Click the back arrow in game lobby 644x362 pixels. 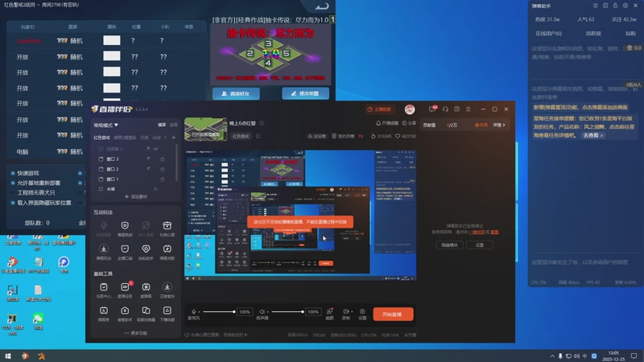(x=321, y=6)
